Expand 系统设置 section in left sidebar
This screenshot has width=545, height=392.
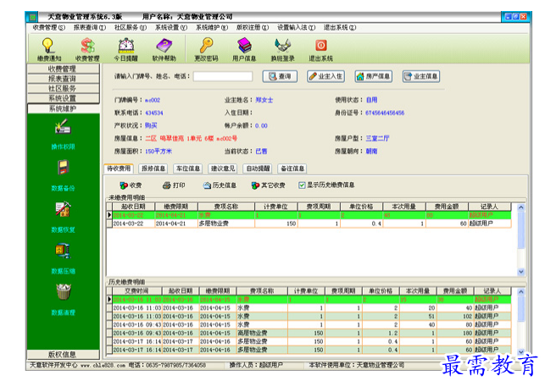pyautogui.click(x=64, y=98)
